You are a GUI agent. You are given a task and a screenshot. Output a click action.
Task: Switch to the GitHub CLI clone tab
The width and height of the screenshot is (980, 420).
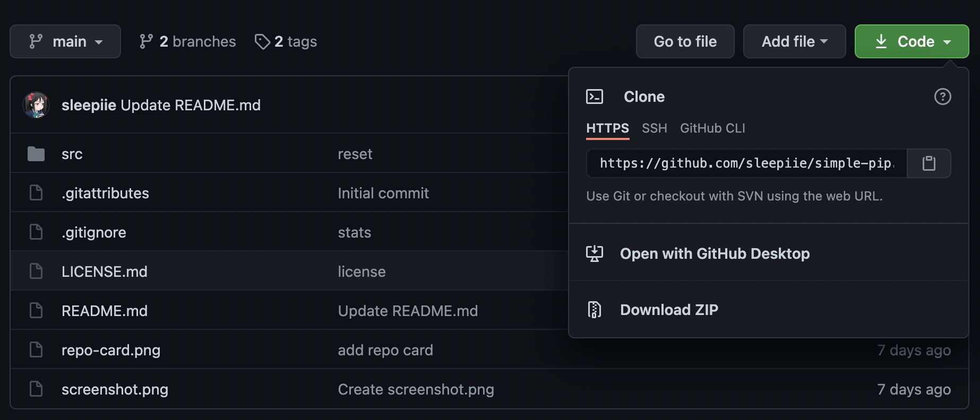coord(712,128)
